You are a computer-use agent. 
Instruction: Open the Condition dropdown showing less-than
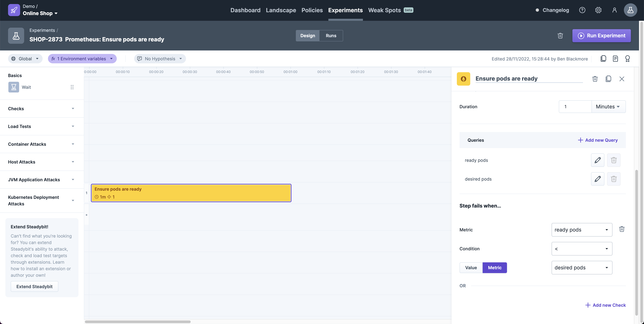point(581,248)
